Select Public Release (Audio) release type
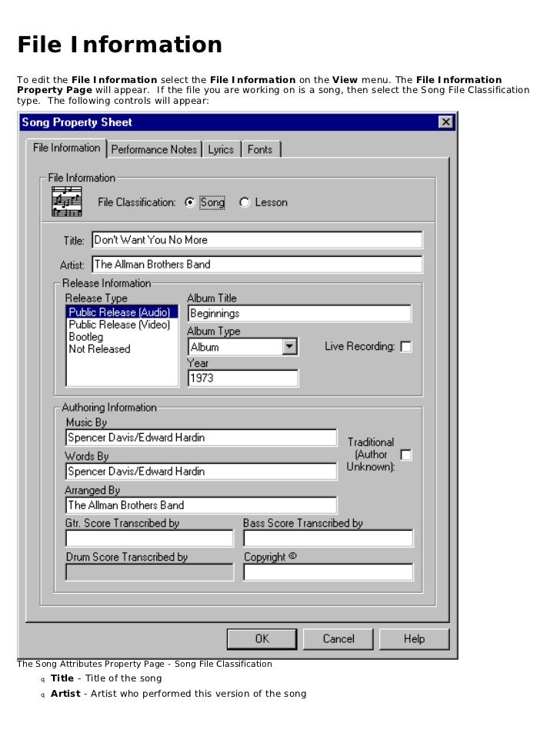The image size is (560, 746). click(122, 312)
